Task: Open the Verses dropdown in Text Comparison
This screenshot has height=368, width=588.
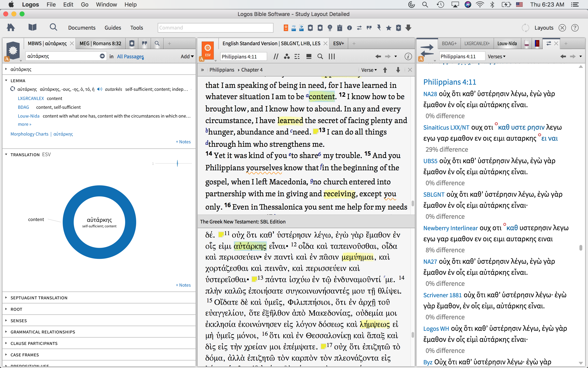Action: point(496,56)
